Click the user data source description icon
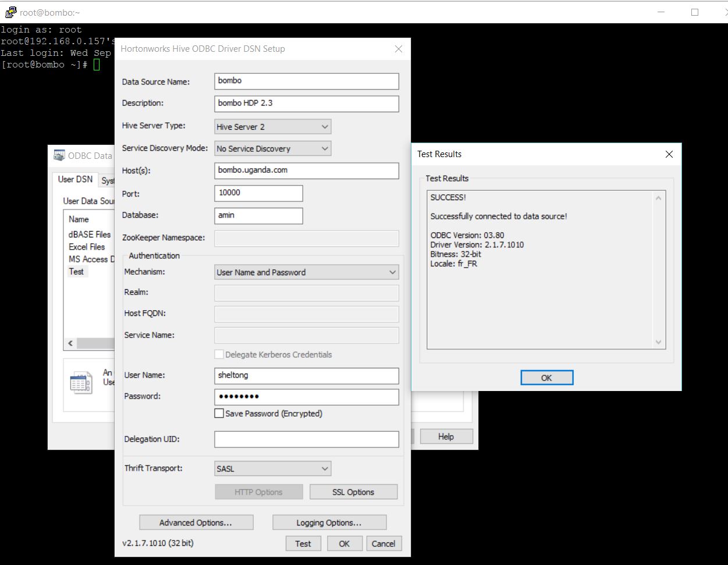The width and height of the screenshot is (728, 565). tap(80, 382)
